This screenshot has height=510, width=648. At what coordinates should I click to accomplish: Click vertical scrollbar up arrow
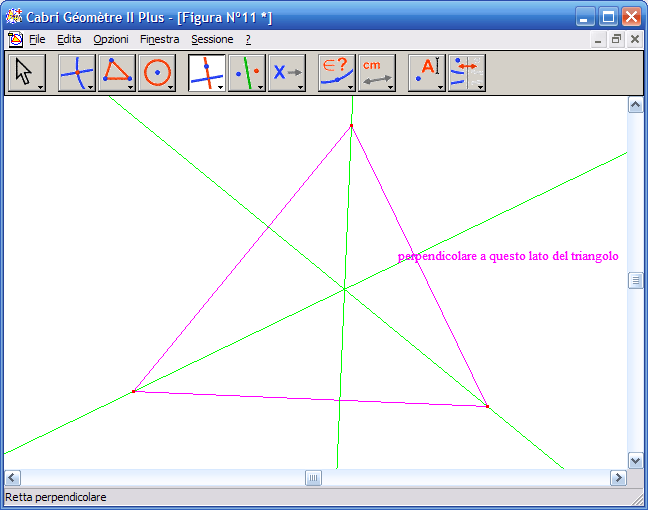point(635,105)
